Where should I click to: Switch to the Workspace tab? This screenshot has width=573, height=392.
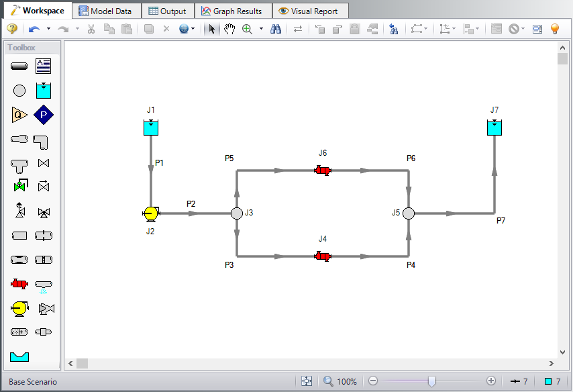pos(38,11)
